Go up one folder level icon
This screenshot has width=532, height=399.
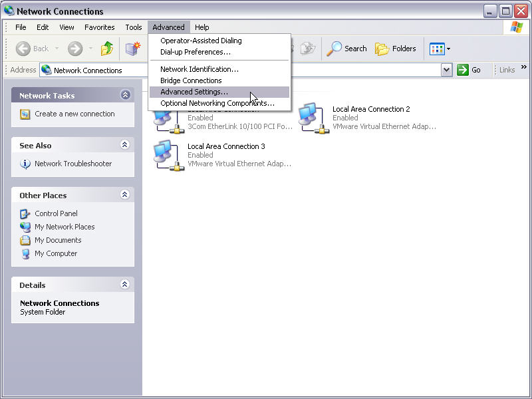[107, 49]
